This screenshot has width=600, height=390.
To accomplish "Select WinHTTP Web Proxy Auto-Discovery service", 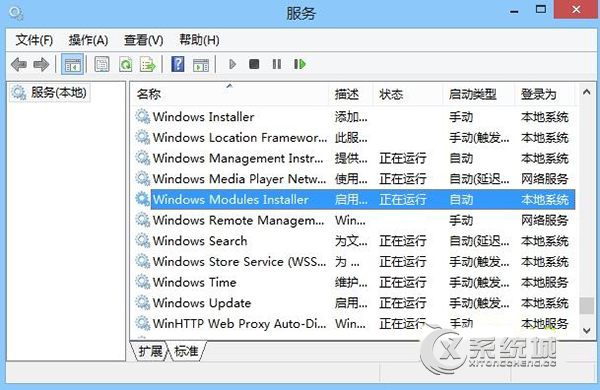I will 354,323.
